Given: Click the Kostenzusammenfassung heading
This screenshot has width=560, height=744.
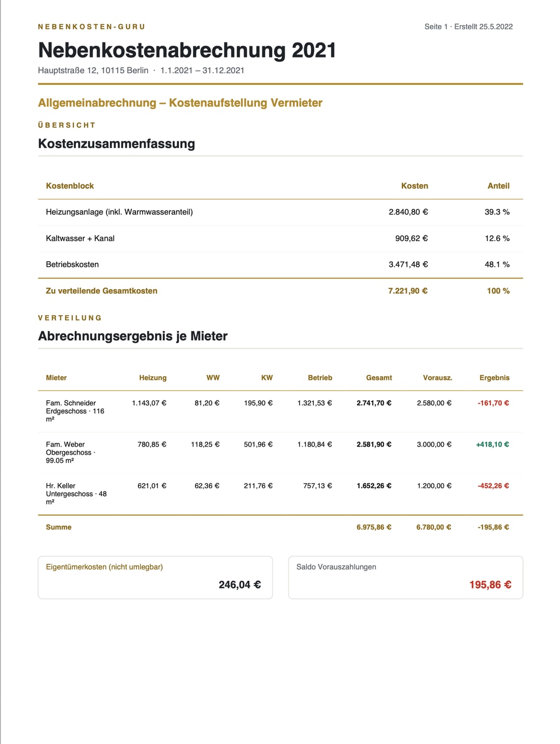Looking at the screenshot, I should (117, 144).
